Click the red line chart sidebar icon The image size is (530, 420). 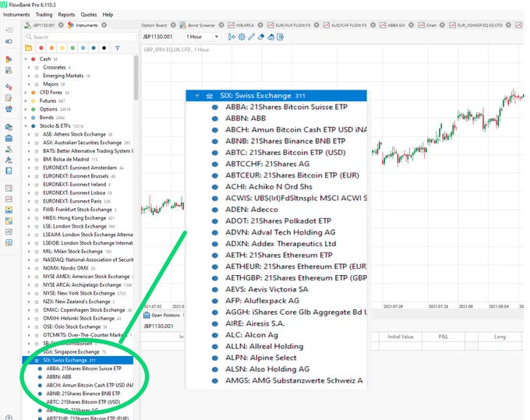9,199
